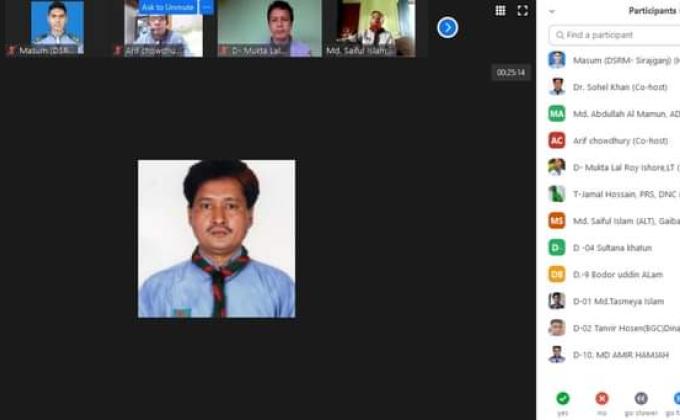Click muted microphone icon on D- Mukta Lal thumbnail
Screen dimensions: 680x420
(223, 51)
